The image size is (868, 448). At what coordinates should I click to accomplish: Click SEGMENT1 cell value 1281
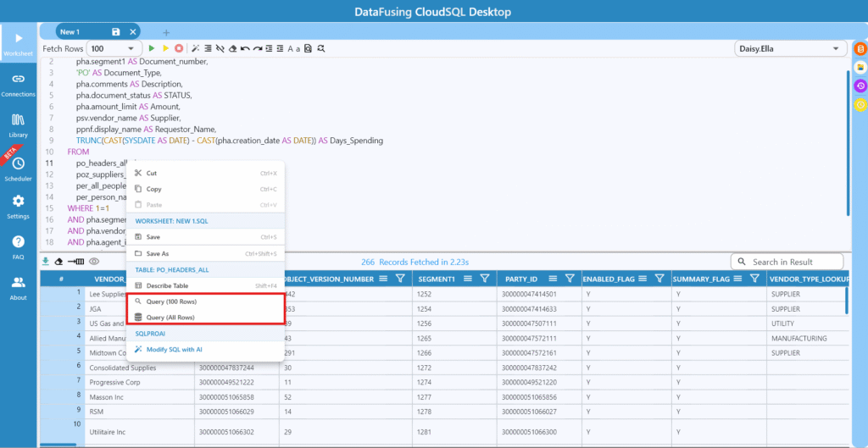point(455,432)
